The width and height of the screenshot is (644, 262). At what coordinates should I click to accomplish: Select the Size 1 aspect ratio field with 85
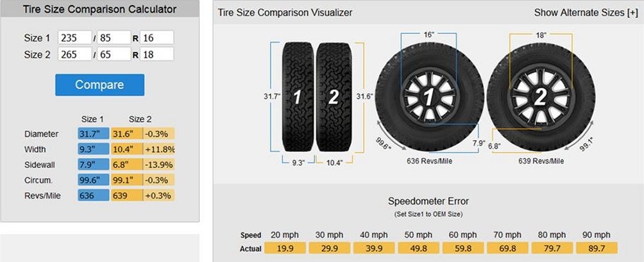(x=114, y=37)
